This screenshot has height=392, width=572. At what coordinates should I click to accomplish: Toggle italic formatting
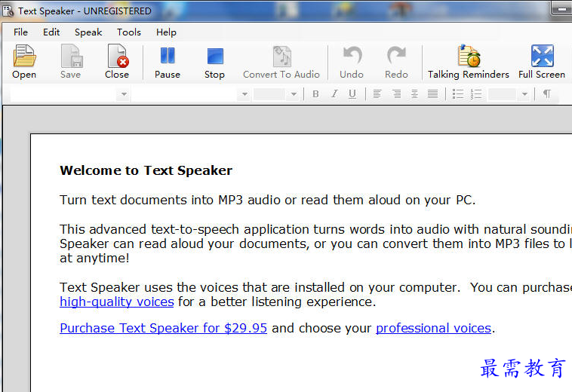pyautogui.click(x=334, y=94)
